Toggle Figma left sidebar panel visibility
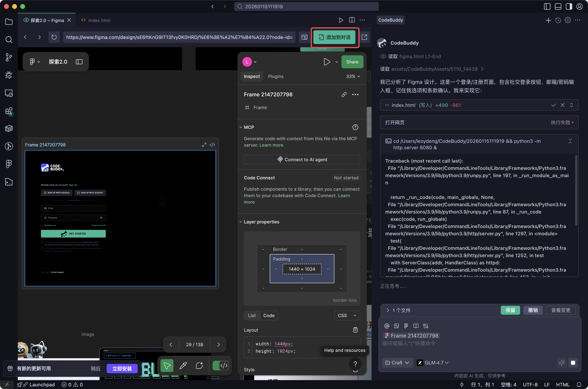This screenshot has width=588, height=389. (79, 62)
